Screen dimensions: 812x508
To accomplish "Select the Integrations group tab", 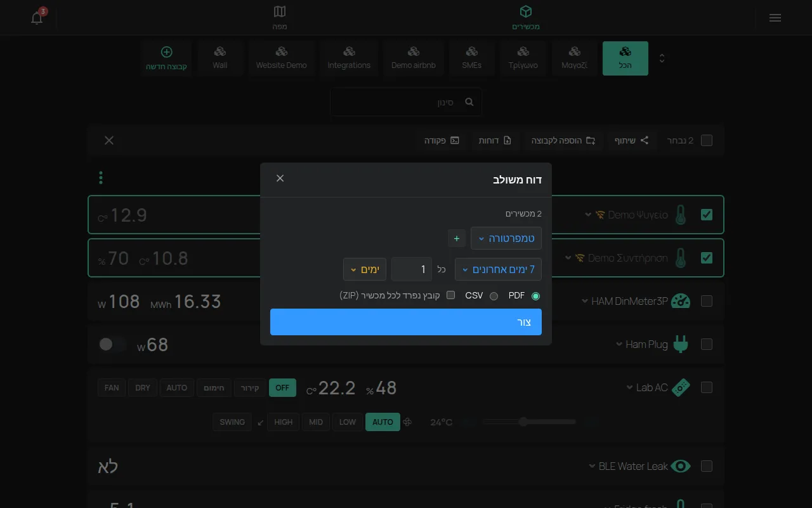I will pyautogui.click(x=349, y=58).
